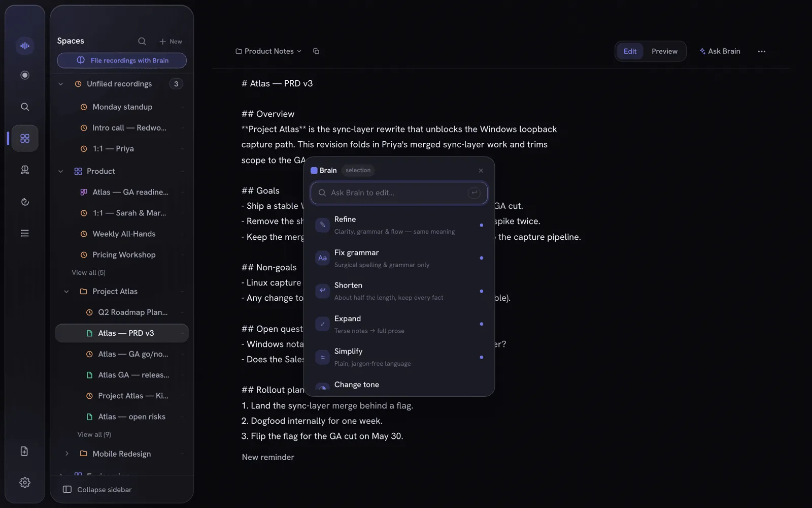Click the circular question-mark icon in left rail
This screenshot has width=812, height=508.
pyautogui.click(x=25, y=202)
